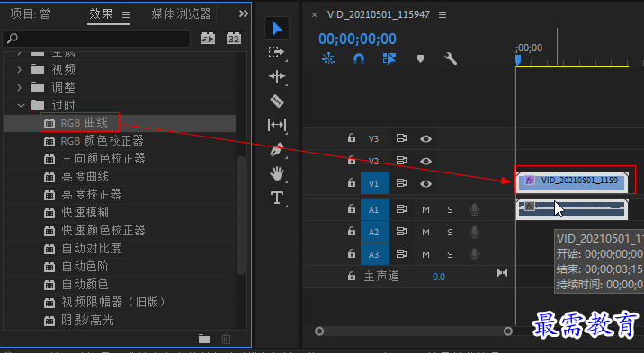This screenshot has width=644, height=353.
Task: Click the Effects panel vertical scrollbar
Action: 241,216
